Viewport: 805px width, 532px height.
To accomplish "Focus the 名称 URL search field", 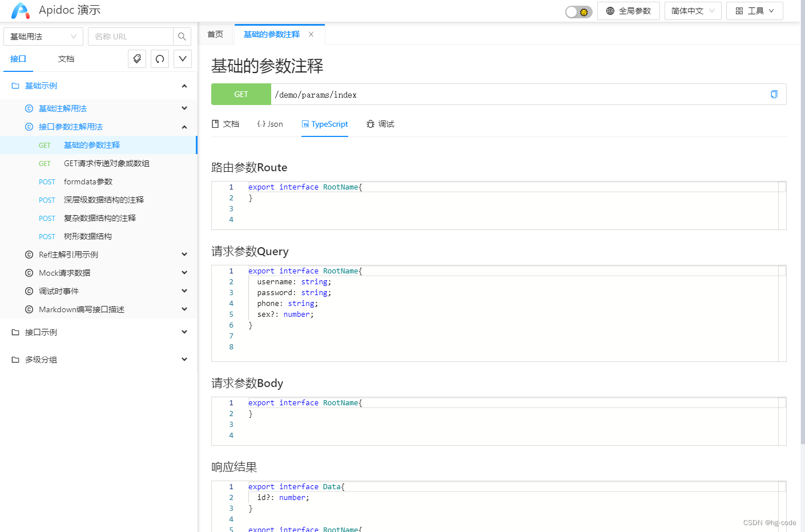I will pyautogui.click(x=131, y=37).
